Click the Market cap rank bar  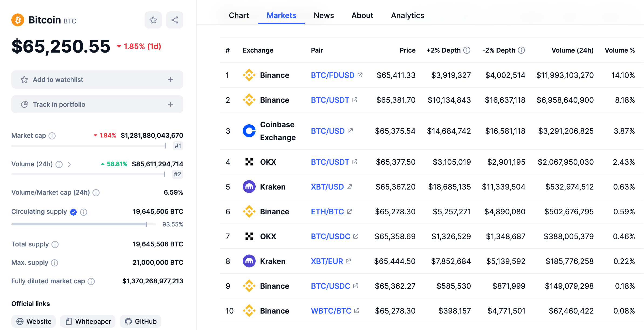pos(89,146)
